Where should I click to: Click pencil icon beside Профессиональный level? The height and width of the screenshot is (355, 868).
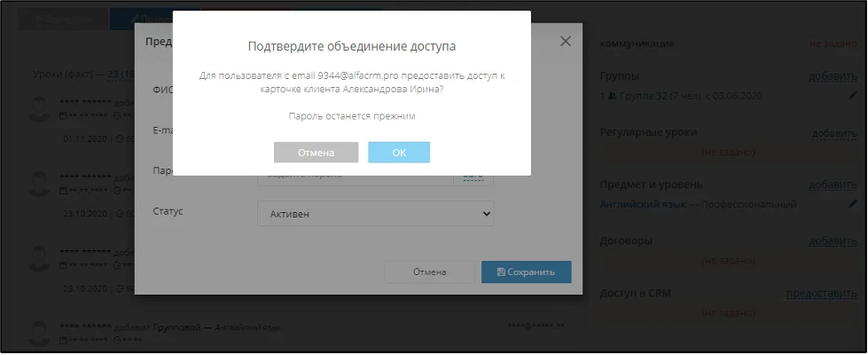coord(853,204)
